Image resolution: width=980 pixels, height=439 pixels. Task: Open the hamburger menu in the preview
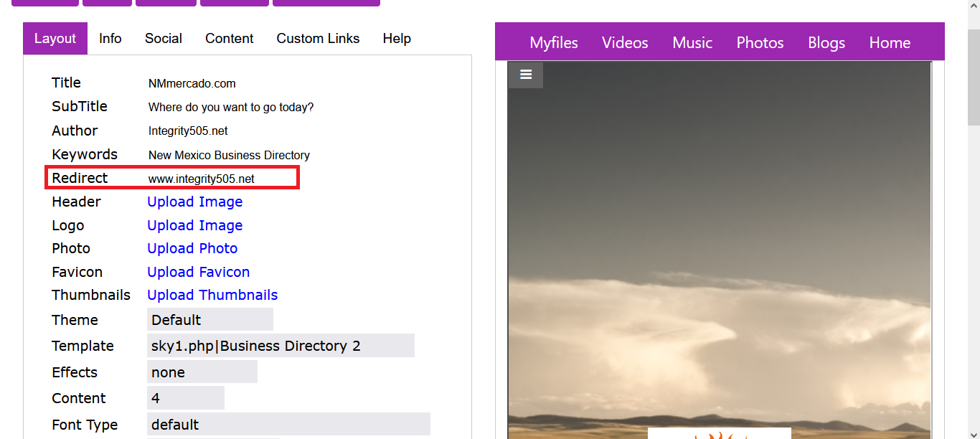point(526,75)
